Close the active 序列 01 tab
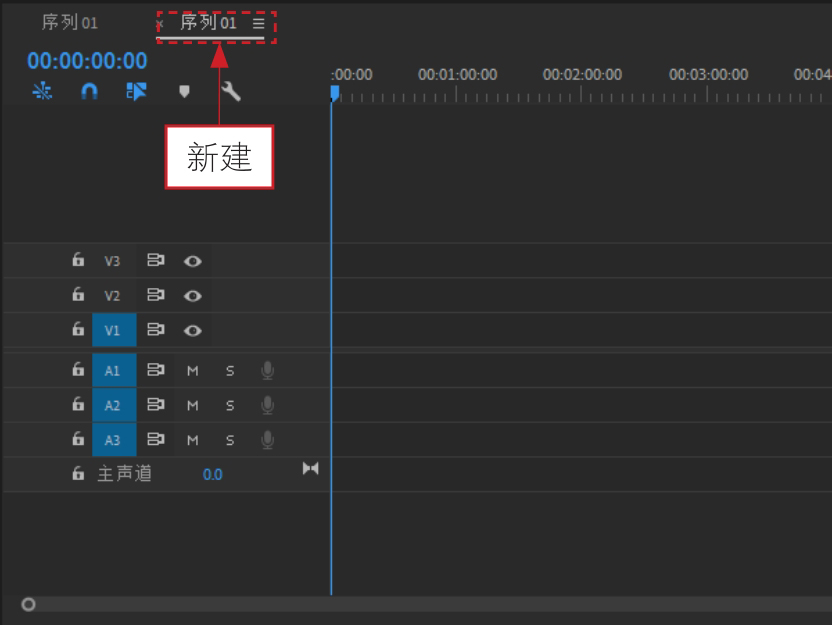 click(x=160, y=24)
